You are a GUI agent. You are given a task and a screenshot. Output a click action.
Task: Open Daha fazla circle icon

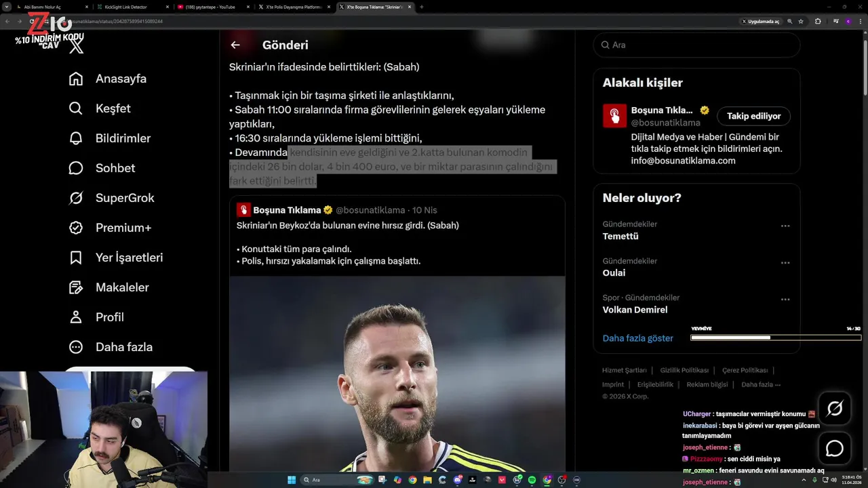(76, 347)
